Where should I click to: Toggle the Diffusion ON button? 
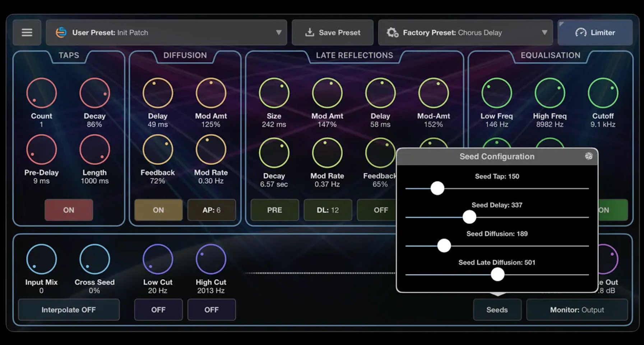click(x=158, y=210)
